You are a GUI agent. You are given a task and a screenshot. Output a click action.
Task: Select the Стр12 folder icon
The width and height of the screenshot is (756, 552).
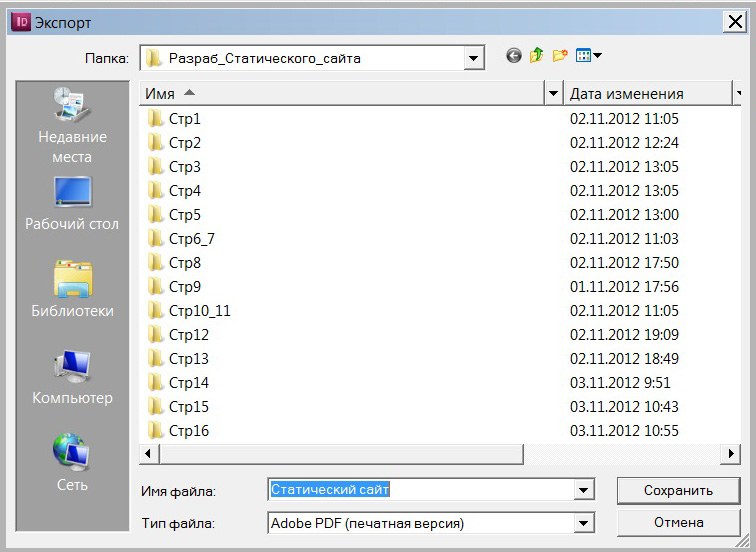[x=155, y=335]
